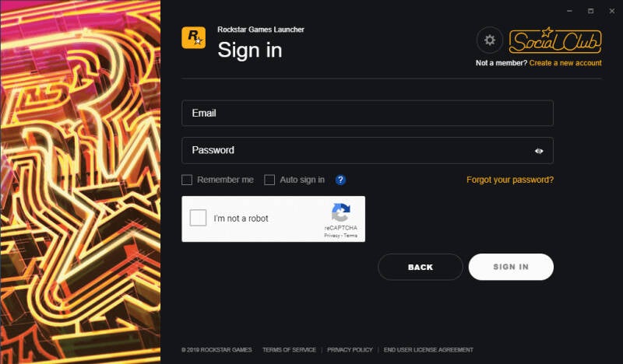Screen dimensions: 623x364
Task: Enable the Auto sign in checkbox
Action: [269, 180]
